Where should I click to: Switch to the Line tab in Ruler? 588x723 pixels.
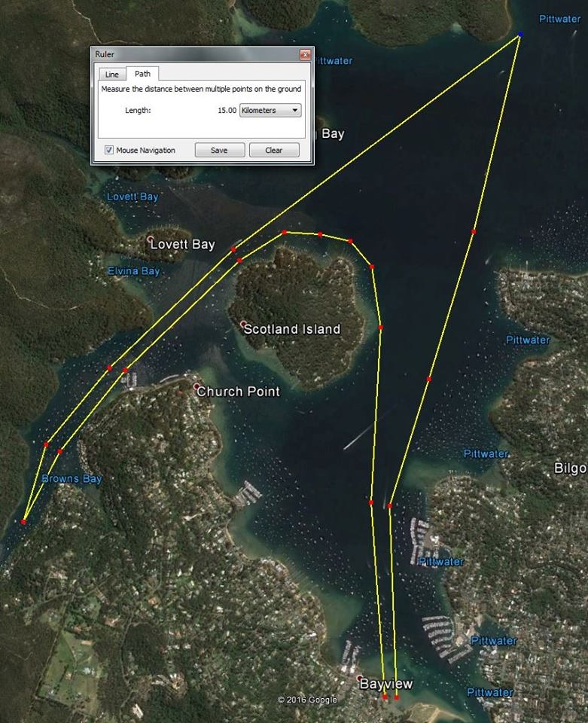coord(112,75)
